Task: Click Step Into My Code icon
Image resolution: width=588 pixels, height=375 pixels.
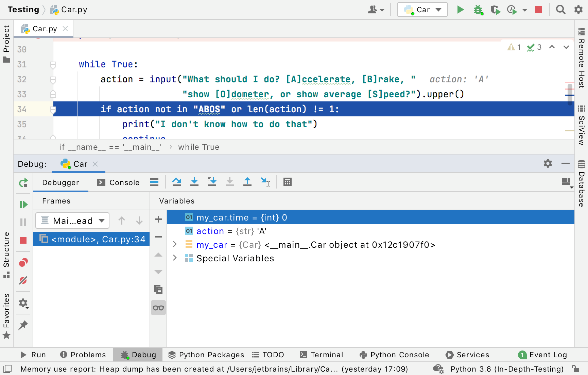Action: 212,182
